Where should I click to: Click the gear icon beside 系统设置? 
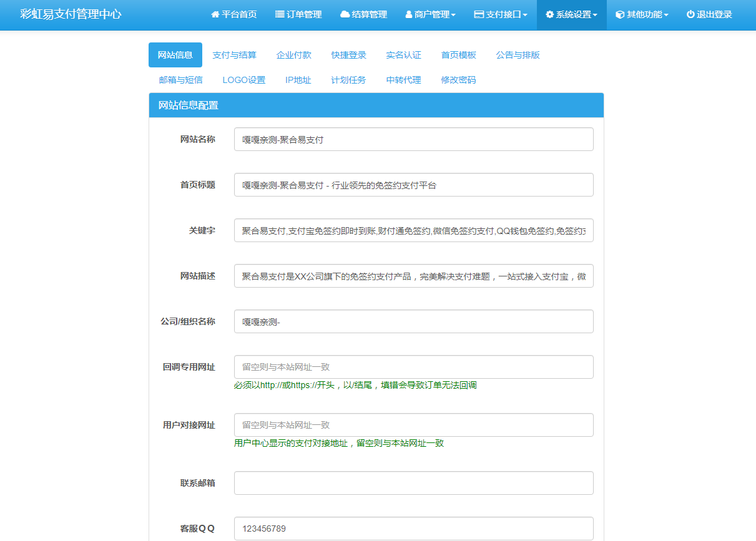click(549, 14)
